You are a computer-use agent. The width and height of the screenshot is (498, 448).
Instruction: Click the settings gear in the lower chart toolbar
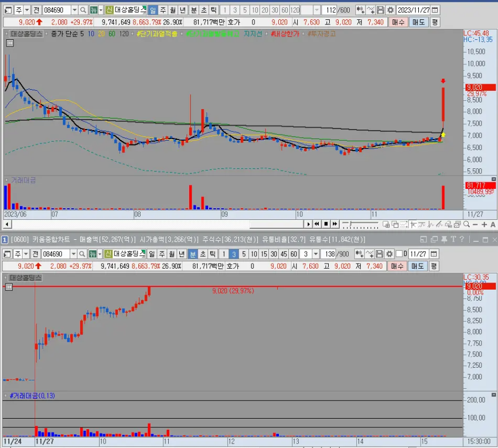[390, 254]
